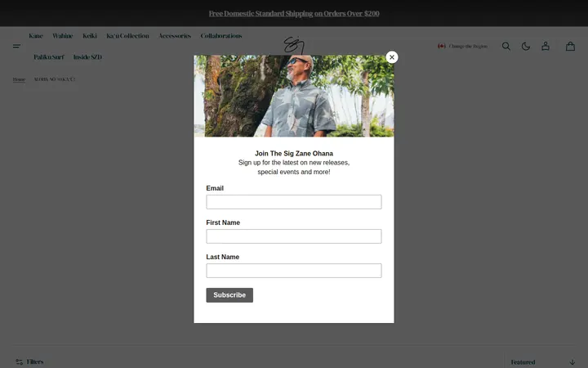This screenshot has width=588, height=368.
Task: Open the Filters icon
Action: (19, 362)
